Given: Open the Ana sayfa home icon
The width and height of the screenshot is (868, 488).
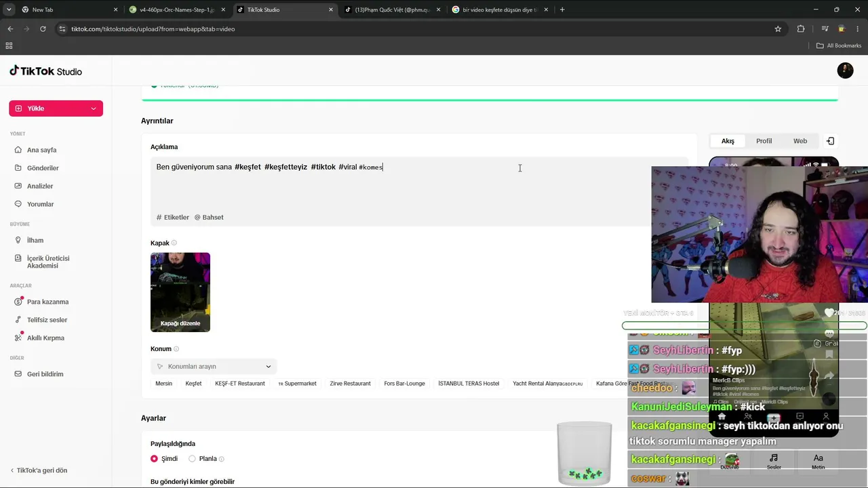Looking at the screenshot, I should 18,150.
